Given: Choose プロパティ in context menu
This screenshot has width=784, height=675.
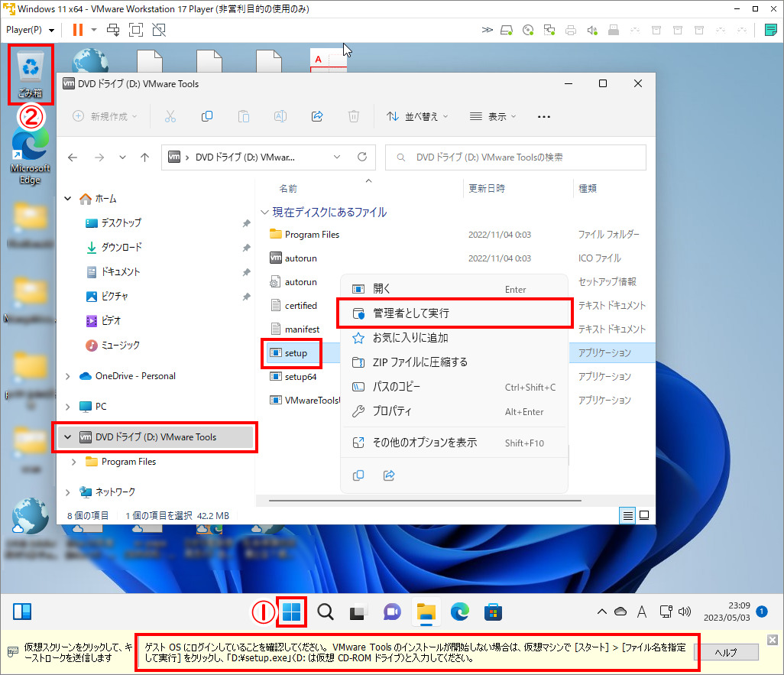Looking at the screenshot, I should (x=454, y=411).
